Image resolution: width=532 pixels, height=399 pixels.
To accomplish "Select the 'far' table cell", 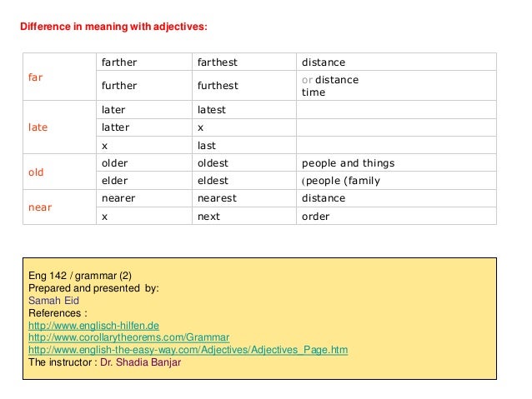I will 60,77.
